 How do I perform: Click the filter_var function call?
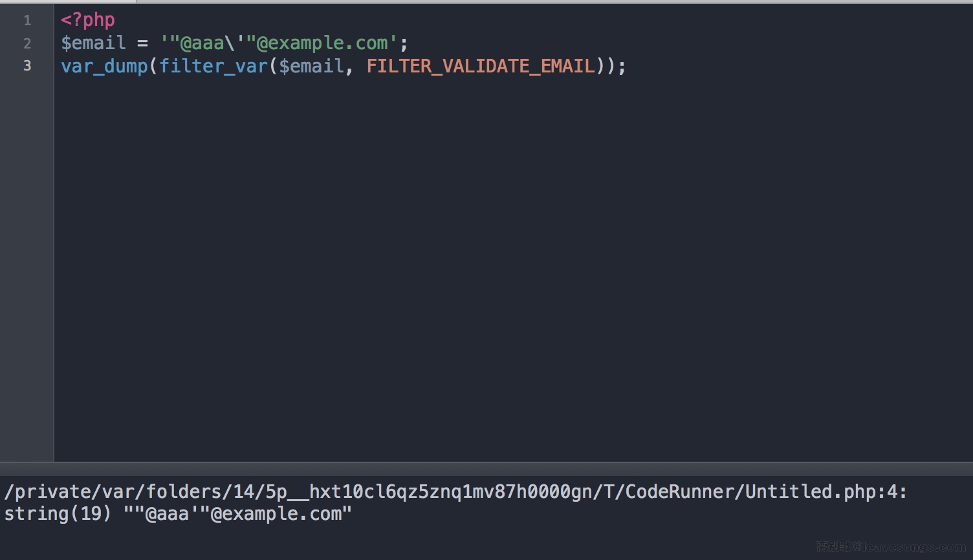pyautogui.click(x=213, y=66)
